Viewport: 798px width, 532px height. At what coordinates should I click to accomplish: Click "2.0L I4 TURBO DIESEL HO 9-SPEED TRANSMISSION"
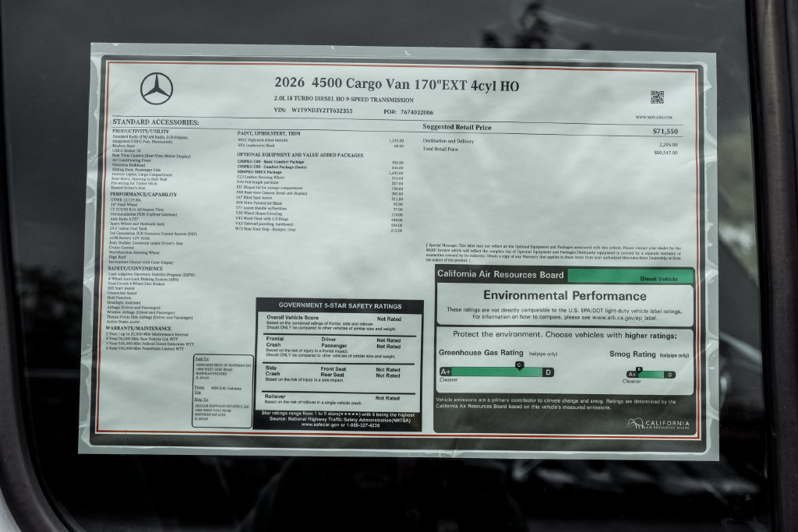point(344,99)
